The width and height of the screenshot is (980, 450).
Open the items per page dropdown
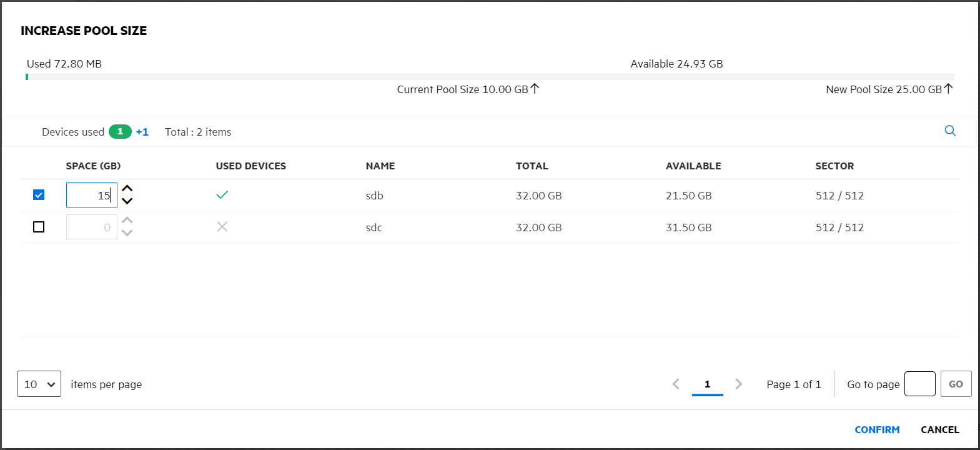point(39,384)
